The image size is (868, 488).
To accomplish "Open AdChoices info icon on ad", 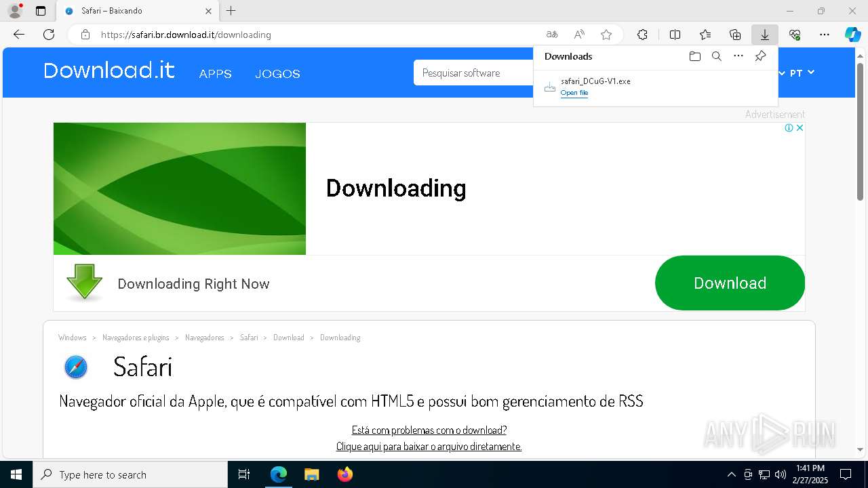I will click(x=789, y=127).
